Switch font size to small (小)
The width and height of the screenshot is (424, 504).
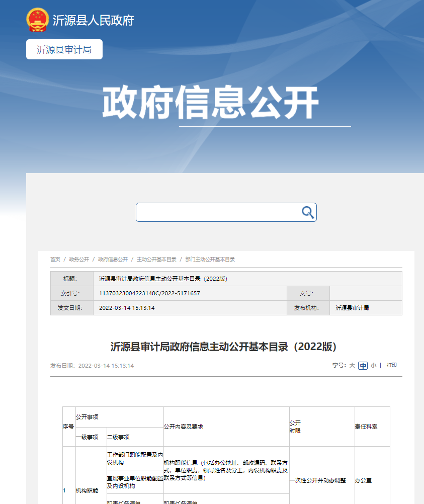click(x=373, y=366)
